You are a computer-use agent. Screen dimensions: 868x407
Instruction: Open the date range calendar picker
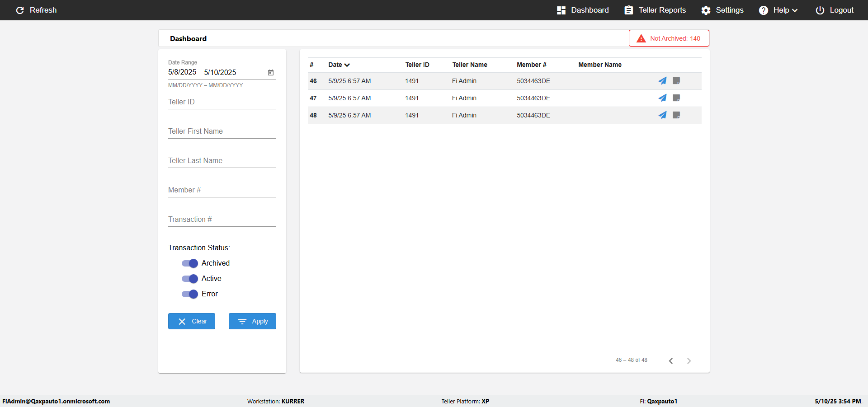(x=271, y=72)
